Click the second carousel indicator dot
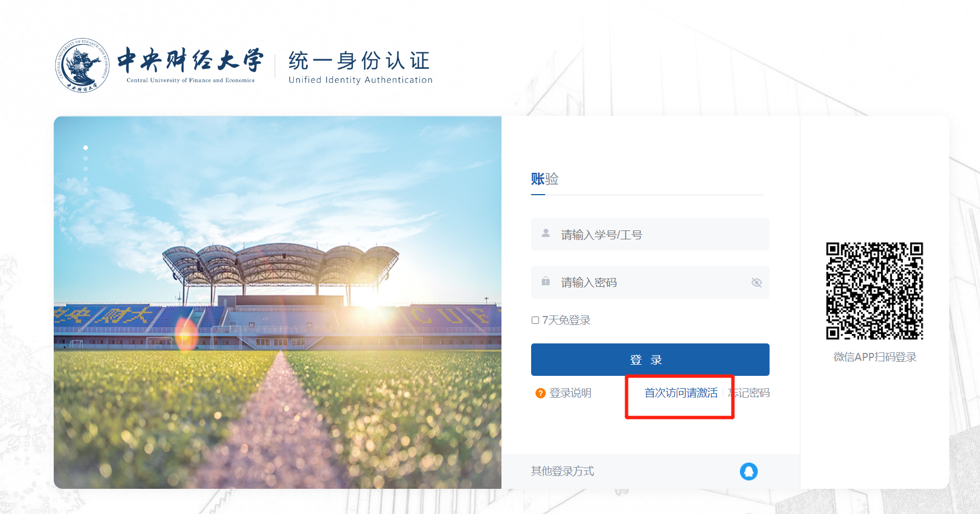 (x=85, y=159)
